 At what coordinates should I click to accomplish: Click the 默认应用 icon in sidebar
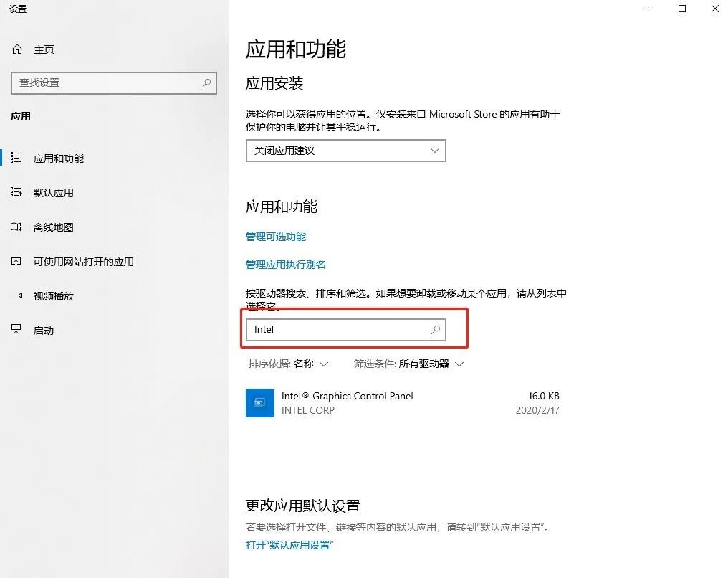click(x=16, y=192)
